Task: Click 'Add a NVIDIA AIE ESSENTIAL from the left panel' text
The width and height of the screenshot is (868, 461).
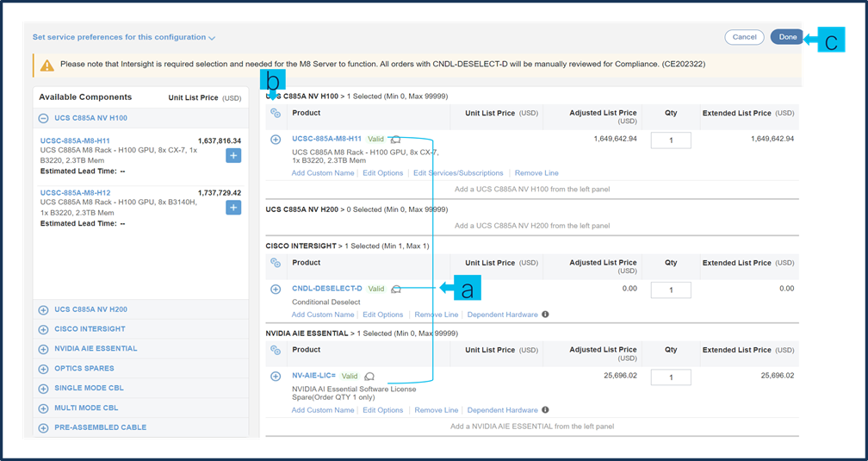Action: [532, 426]
